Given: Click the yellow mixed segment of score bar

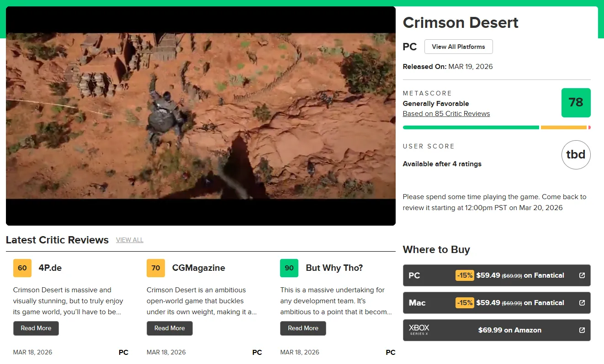Looking at the screenshot, I should (x=564, y=127).
